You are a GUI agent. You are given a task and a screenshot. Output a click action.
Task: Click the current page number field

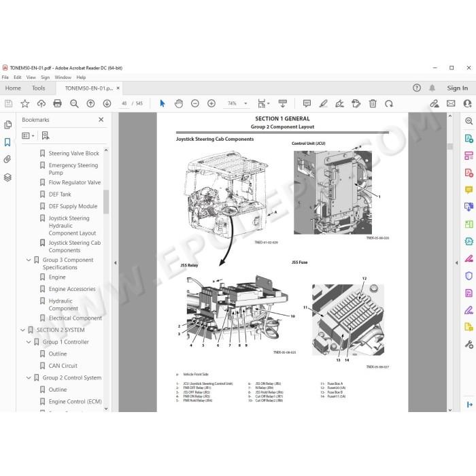(x=124, y=103)
